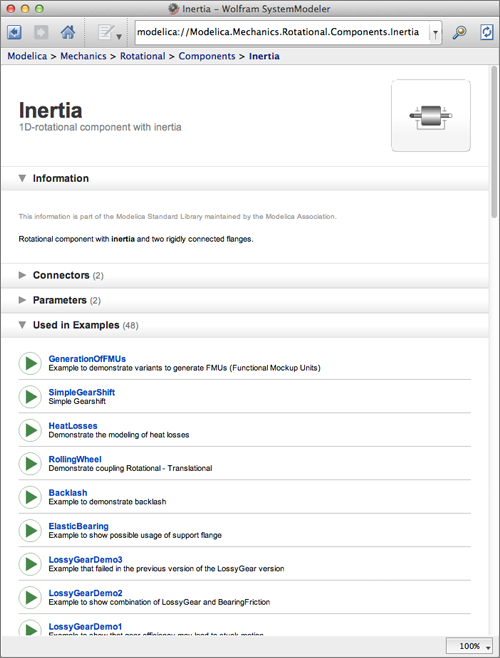This screenshot has width=500, height=658.
Task: Click the forward navigation arrow icon
Action: click(x=41, y=32)
